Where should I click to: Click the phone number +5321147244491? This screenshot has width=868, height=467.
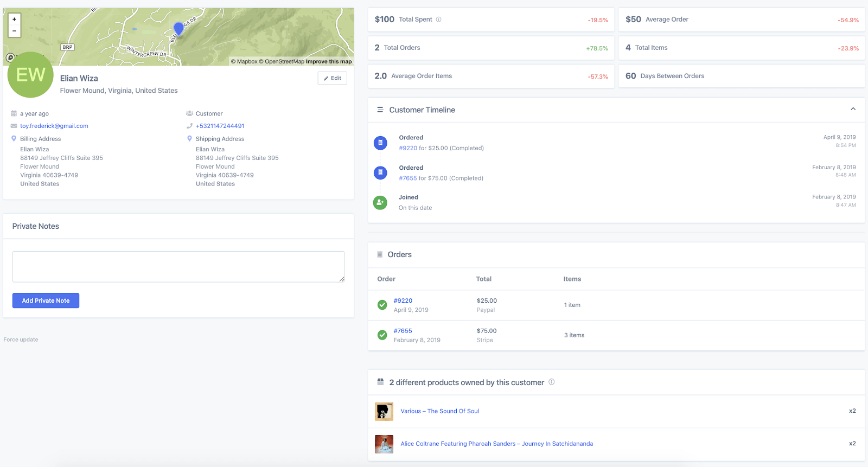[220, 126]
